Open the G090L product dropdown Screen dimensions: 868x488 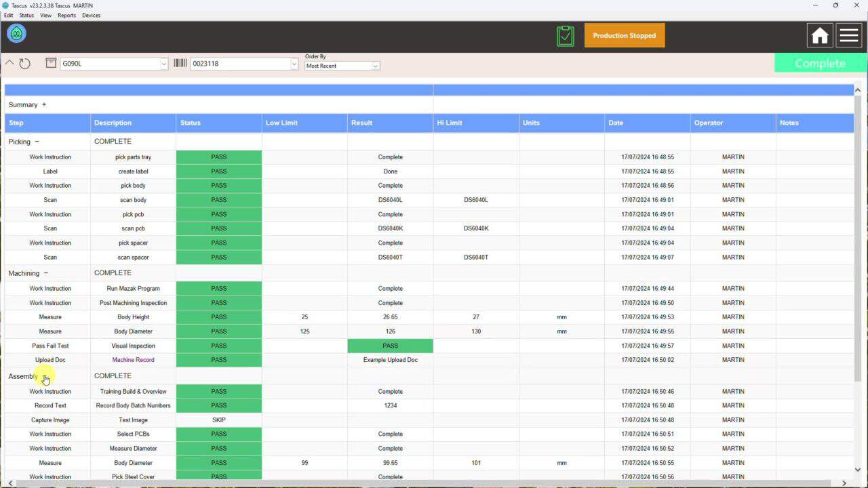click(x=163, y=64)
